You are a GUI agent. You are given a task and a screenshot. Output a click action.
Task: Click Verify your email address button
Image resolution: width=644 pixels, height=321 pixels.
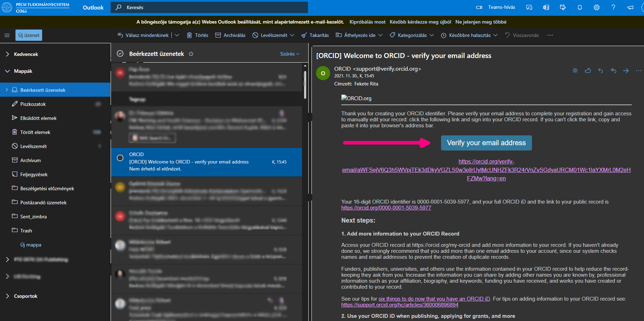click(486, 143)
